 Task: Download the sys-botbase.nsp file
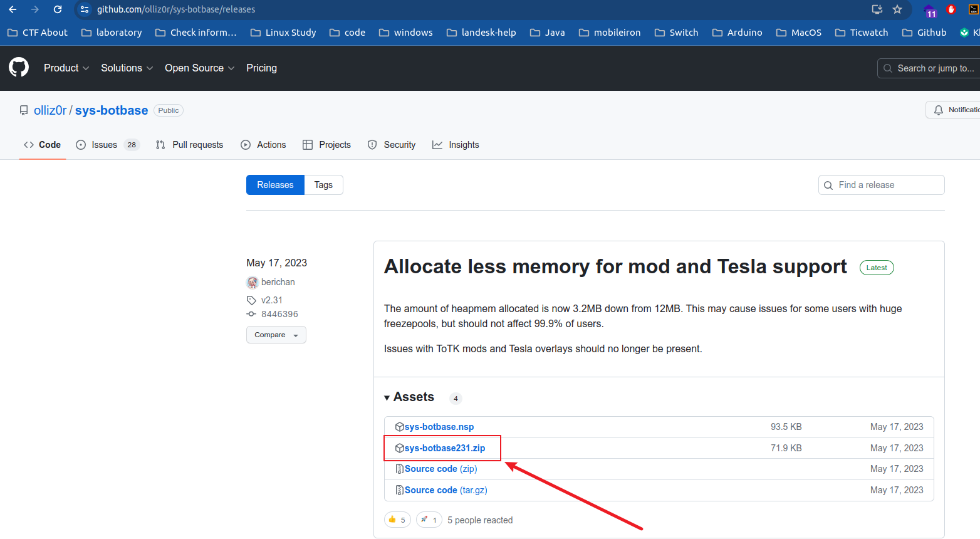click(x=439, y=427)
